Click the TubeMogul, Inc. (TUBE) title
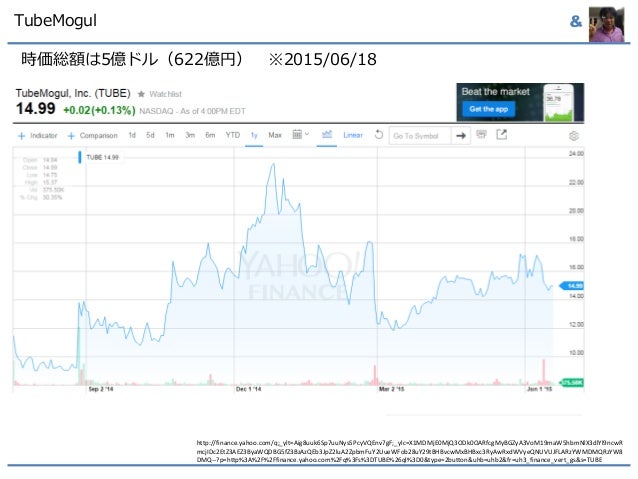 tap(73, 93)
